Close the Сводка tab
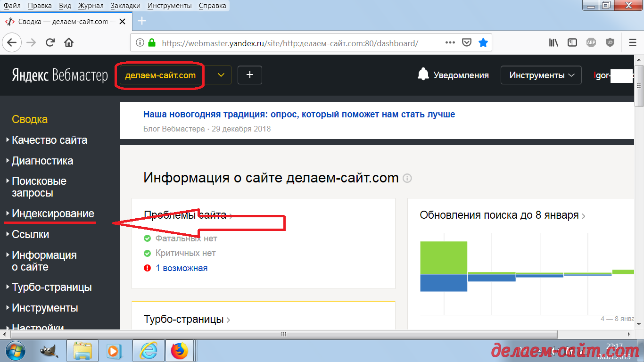The width and height of the screenshot is (644, 362). tap(123, 22)
